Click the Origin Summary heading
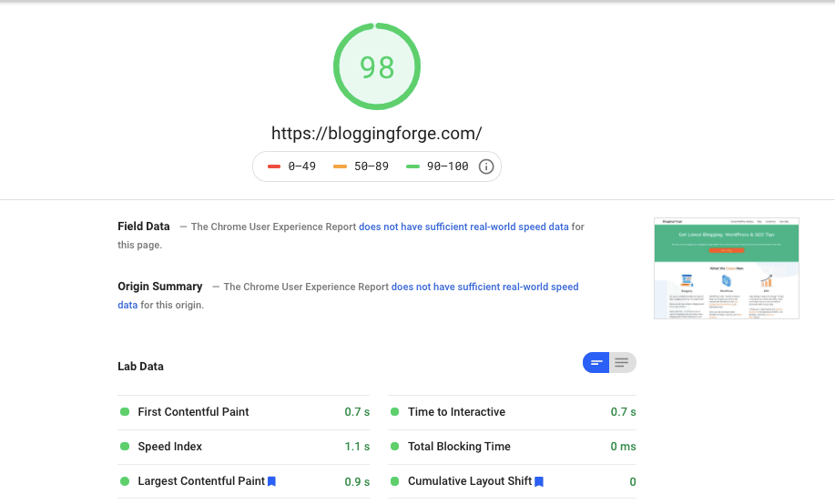Viewport: 835px width, 504px height. click(159, 287)
